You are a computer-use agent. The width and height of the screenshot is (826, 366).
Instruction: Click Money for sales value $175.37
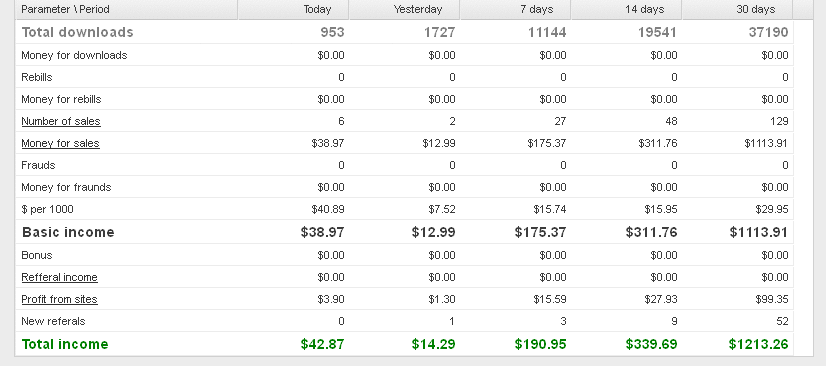[547, 143]
